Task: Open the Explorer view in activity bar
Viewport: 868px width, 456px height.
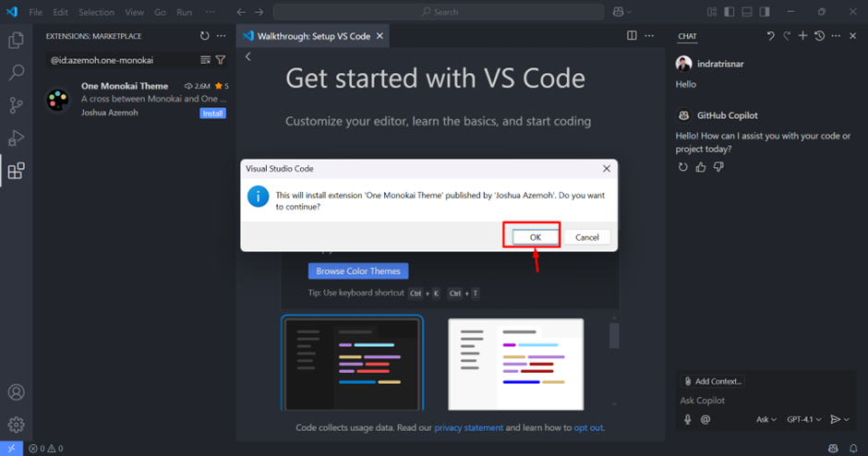Action: click(x=16, y=40)
